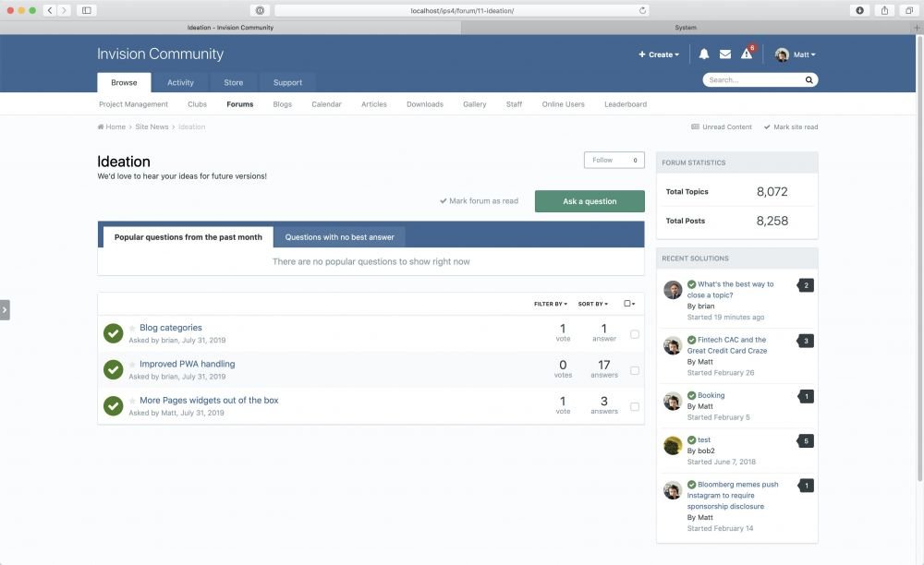This screenshot has height=565, width=924.
Task: Click the Follow button
Action: click(x=614, y=160)
